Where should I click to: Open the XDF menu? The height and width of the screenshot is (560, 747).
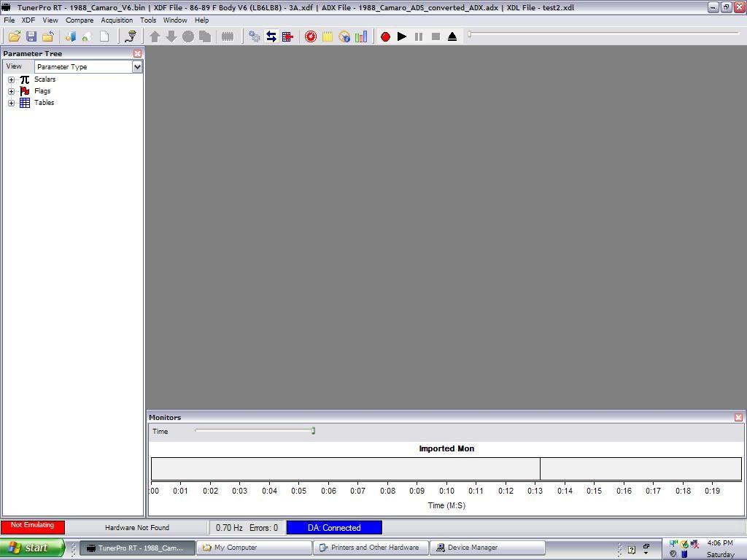28,20
